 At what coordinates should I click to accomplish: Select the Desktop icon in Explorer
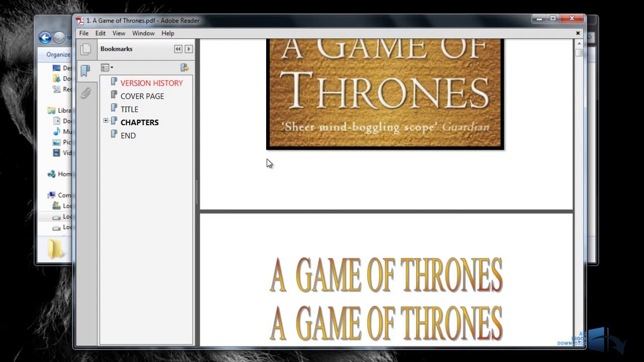point(57,68)
